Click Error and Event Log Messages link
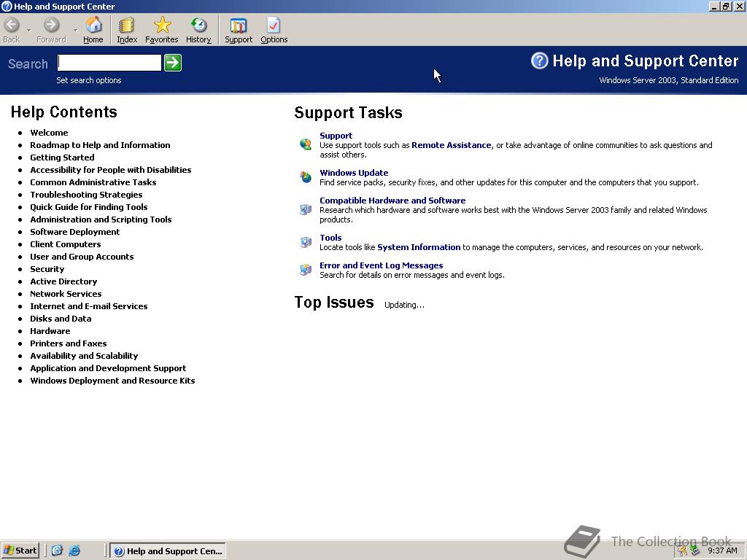747x560 pixels. [x=381, y=265]
